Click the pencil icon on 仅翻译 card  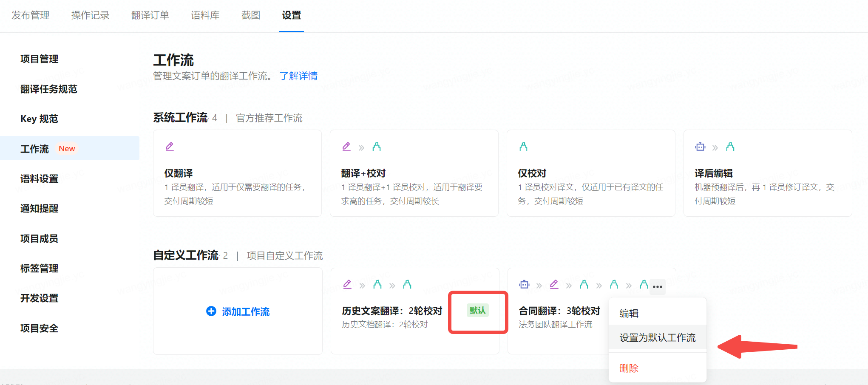tap(170, 147)
